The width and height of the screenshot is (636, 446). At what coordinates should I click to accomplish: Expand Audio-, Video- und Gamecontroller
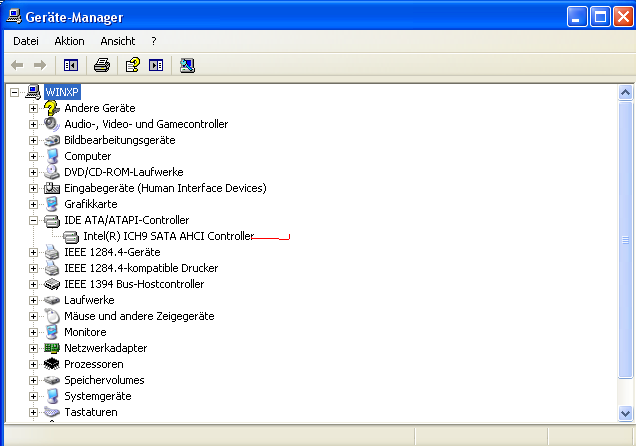pyautogui.click(x=33, y=124)
